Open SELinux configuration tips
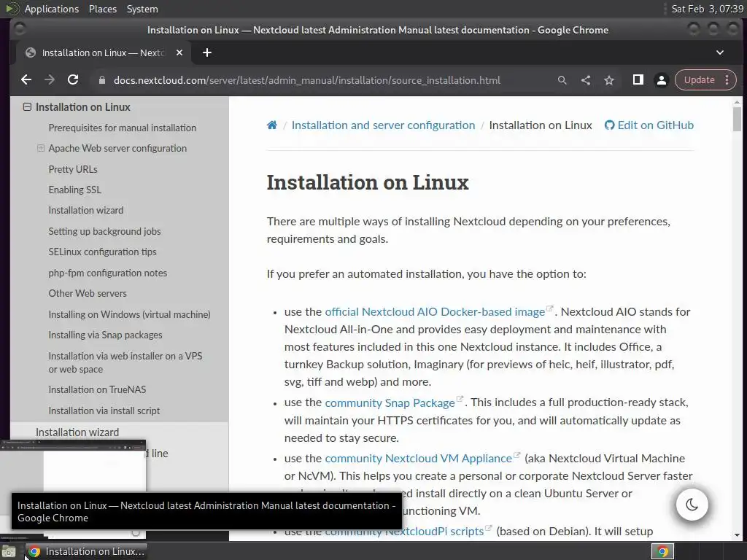 [102, 252]
